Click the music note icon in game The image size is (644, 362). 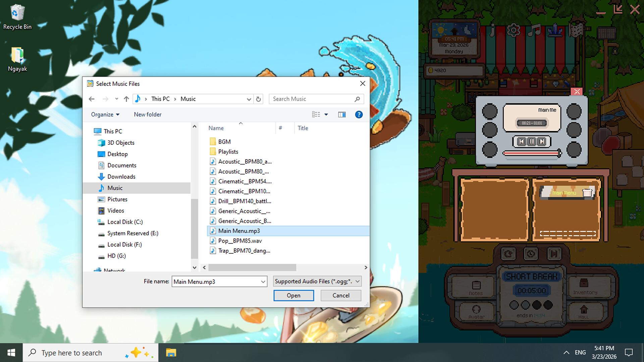tap(534, 31)
